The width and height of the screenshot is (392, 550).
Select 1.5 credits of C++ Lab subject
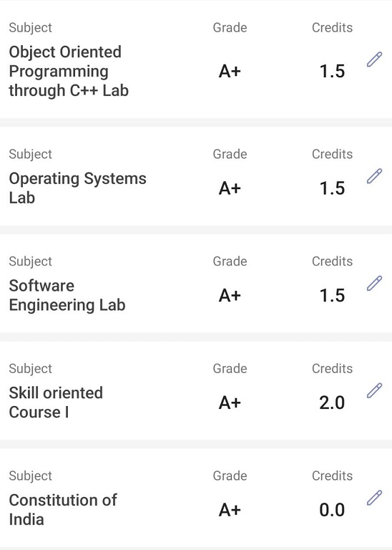click(x=332, y=72)
